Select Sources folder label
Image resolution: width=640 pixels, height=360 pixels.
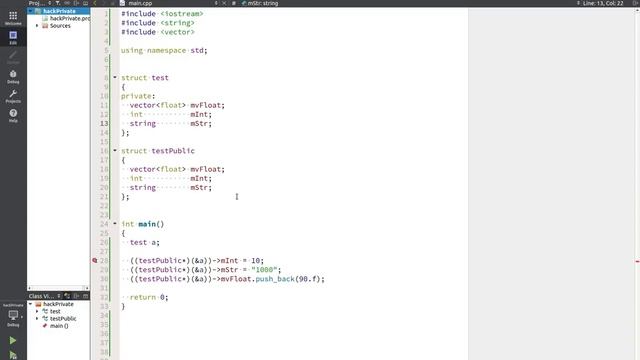[60, 26]
